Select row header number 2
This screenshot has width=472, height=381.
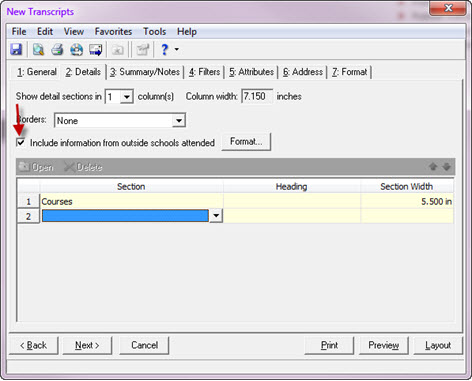point(29,216)
